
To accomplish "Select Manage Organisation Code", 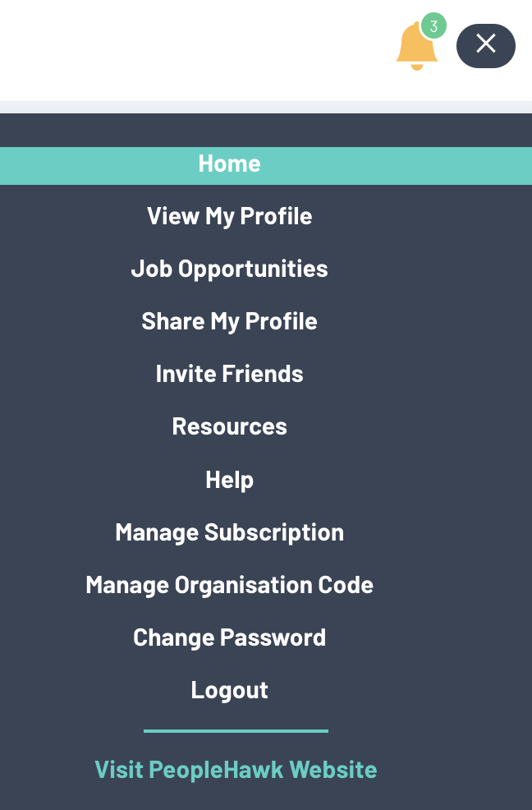I will click(x=229, y=585).
